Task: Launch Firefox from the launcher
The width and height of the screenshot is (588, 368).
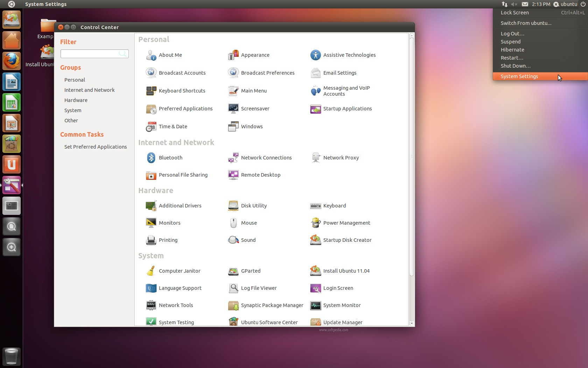Action: coord(12,61)
